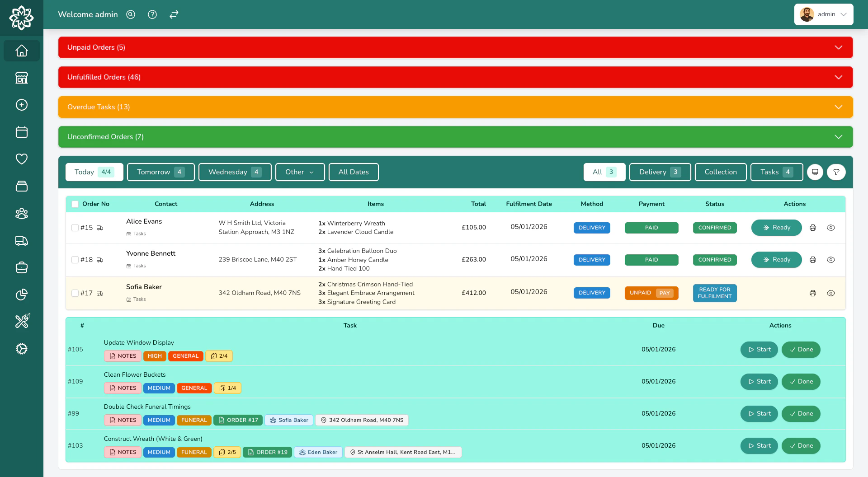Viewport: 868px width, 477px height.
Task: Tick the checkbox for order #17
Action: [75, 293]
